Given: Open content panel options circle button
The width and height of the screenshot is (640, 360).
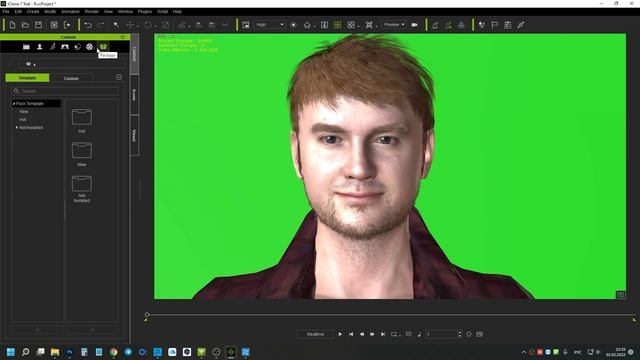Looking at the screenshot, I should (119, 77).
